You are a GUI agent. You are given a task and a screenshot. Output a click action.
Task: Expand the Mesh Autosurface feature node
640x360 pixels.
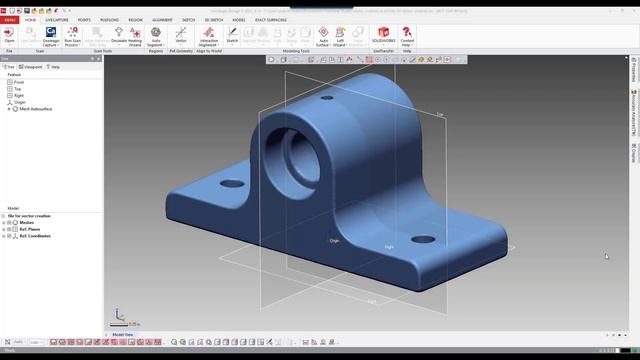point(9,109)
